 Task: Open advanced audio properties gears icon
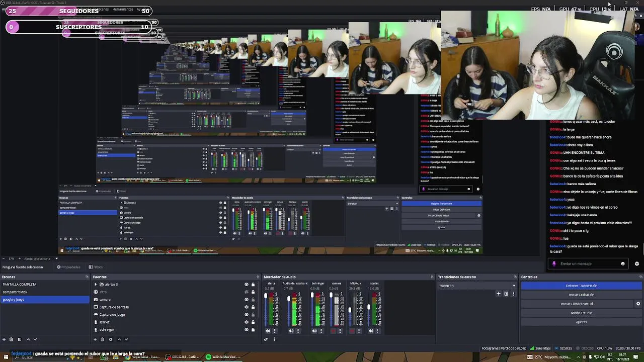pos(266,339)
